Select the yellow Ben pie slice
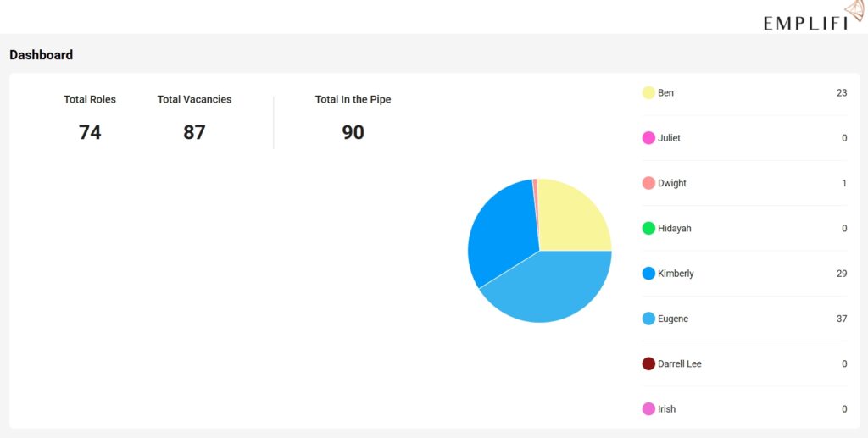 pyautogui.click(x=572, y=216)
